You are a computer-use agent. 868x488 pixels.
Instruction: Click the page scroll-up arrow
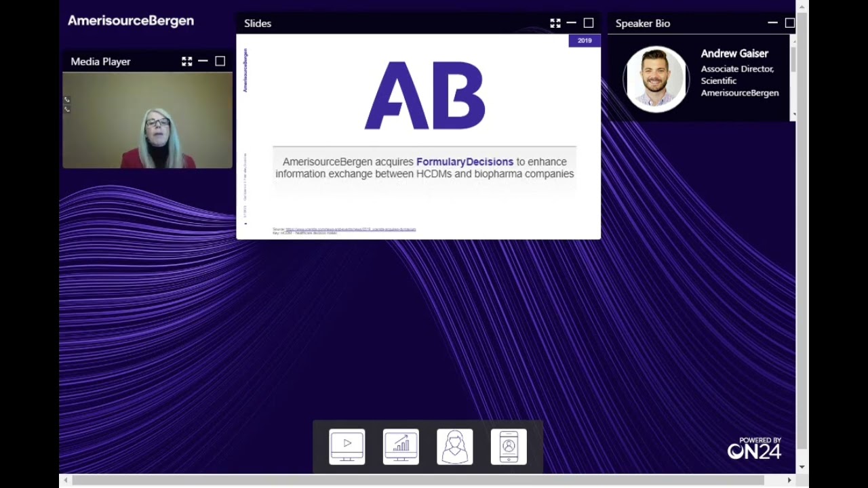pos(802,6)
